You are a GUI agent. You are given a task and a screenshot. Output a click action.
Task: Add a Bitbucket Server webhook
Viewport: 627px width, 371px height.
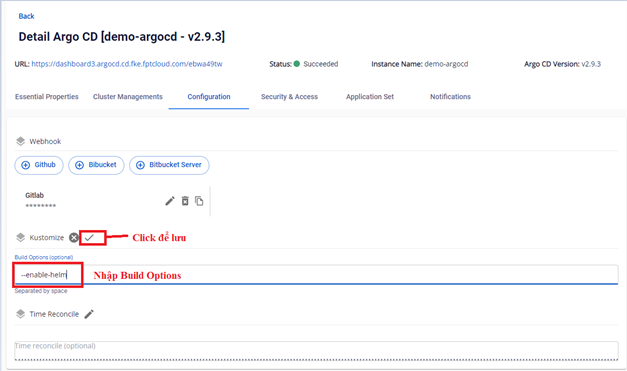point(169,165)
